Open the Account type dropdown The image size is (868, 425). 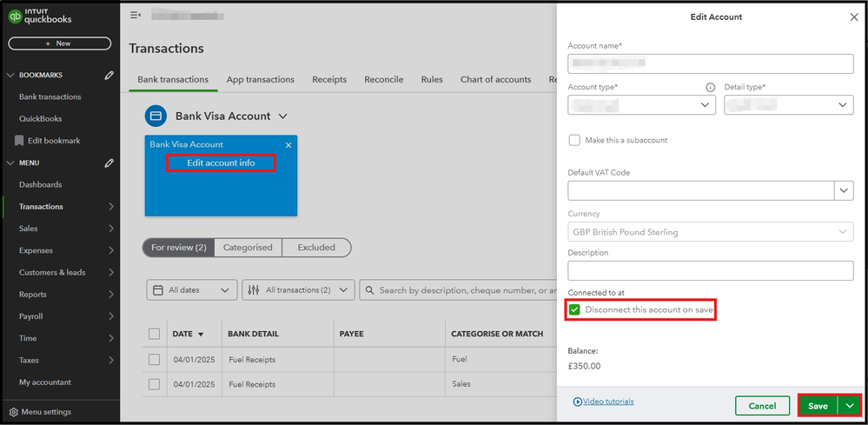[x=641, y=104]
